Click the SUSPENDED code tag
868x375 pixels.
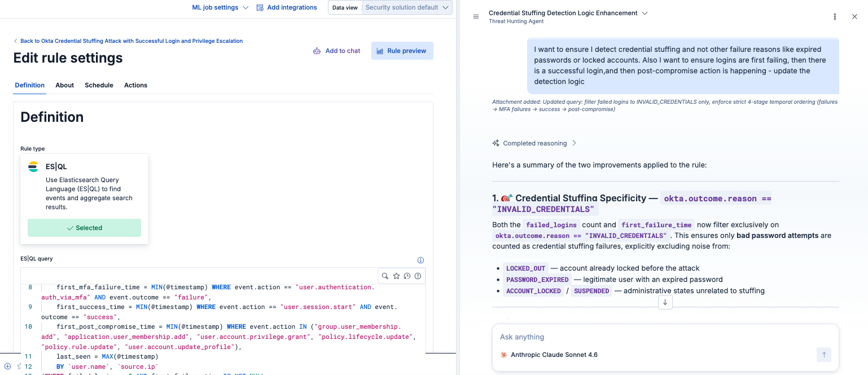591,291
